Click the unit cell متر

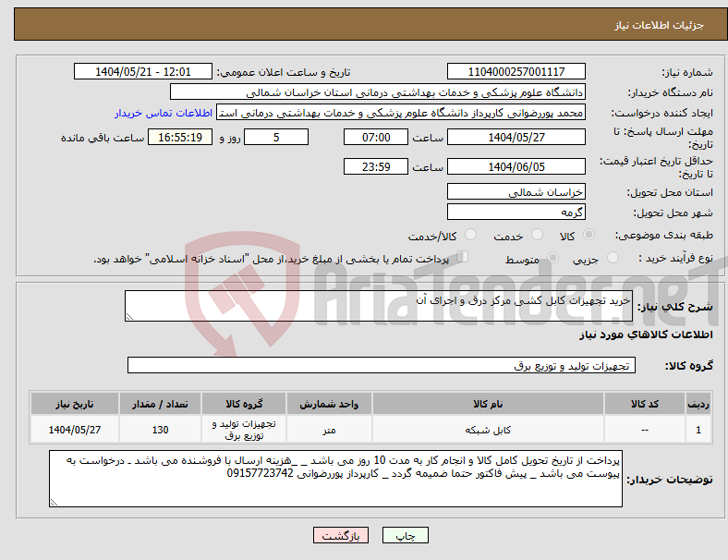coord(329,430)
